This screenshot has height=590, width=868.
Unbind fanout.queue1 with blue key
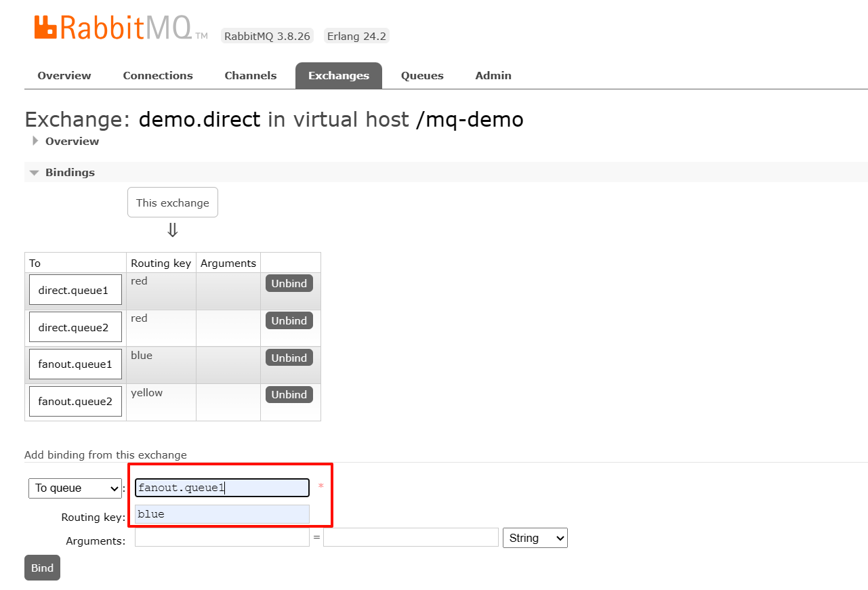pyautogui.click(x=289, y=358)
